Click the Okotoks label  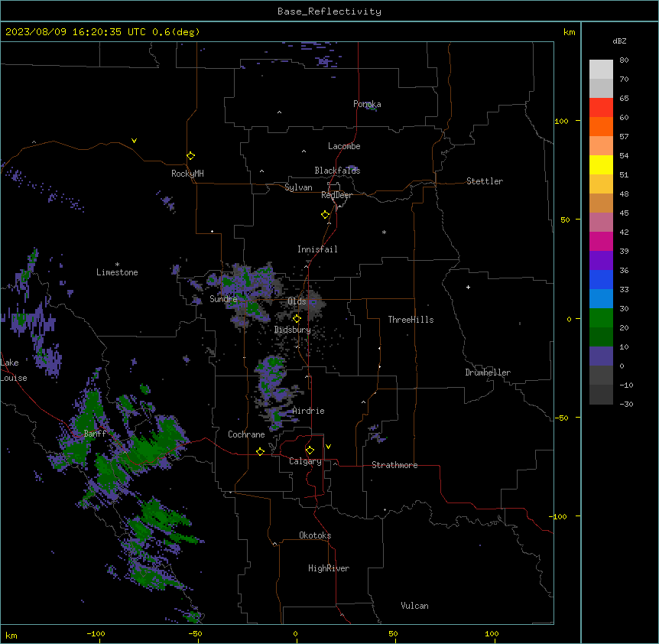coord(315,535)
